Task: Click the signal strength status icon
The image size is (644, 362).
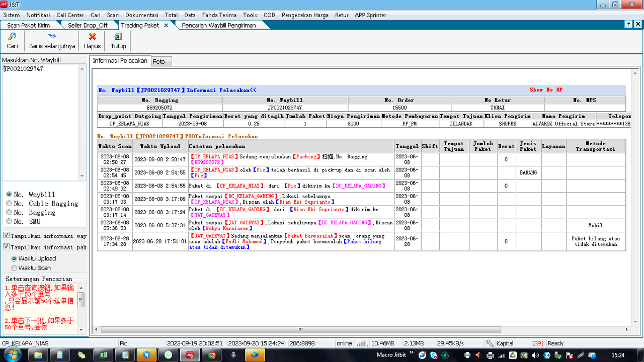Action: 361,343
